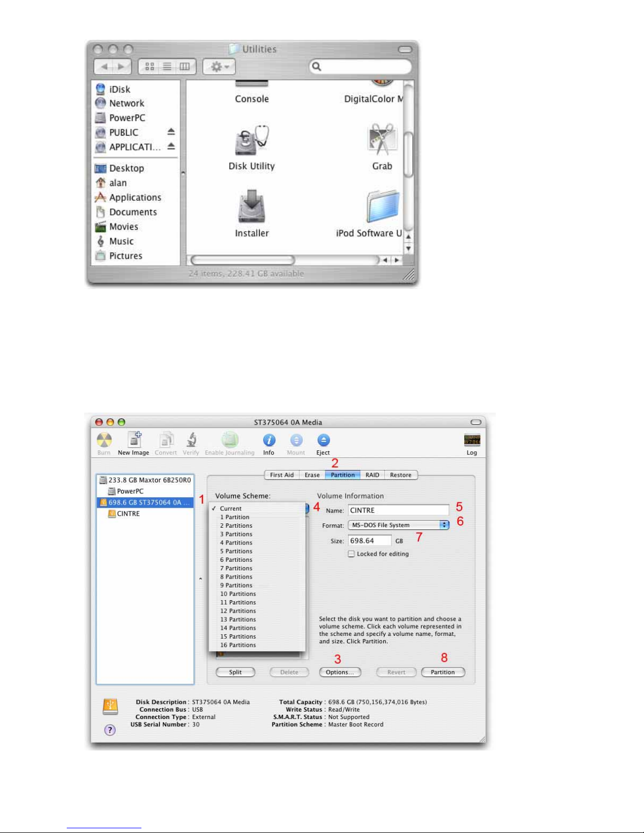Screen dimensions: 644x833
Task: Switch Finder to icon view
Action: click(149, 67)
